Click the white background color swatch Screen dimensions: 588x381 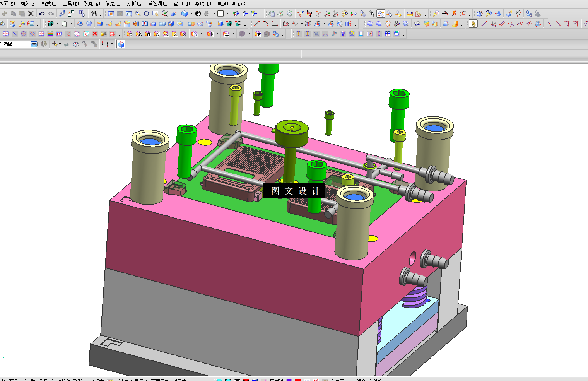tap(220, 14)
